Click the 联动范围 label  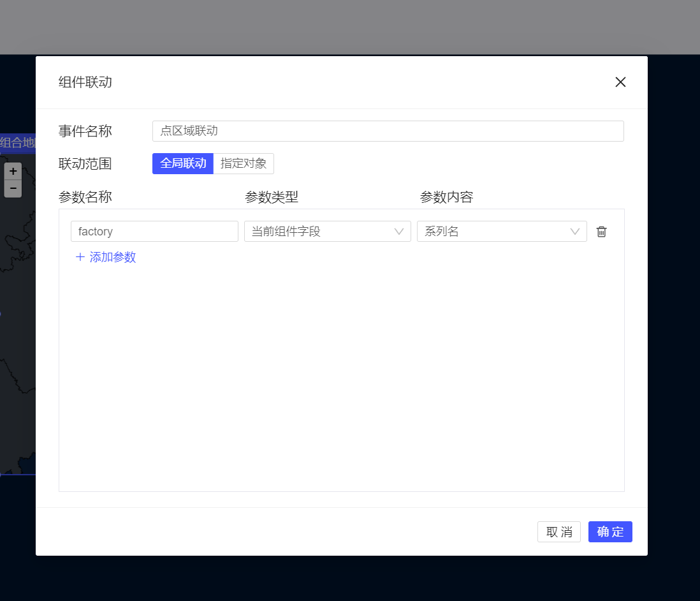click(x=85, y=164)
